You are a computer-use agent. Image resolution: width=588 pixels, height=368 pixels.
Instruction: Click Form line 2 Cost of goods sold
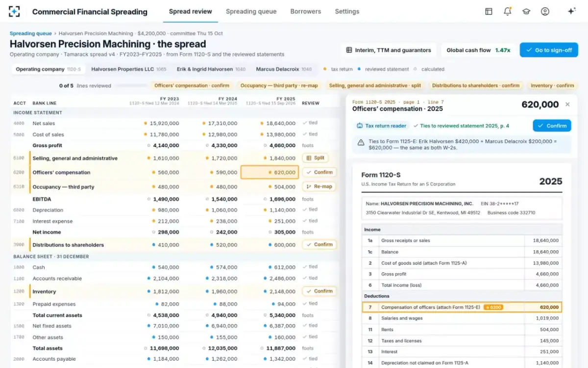pyautogui.click(x=462, y=263)
